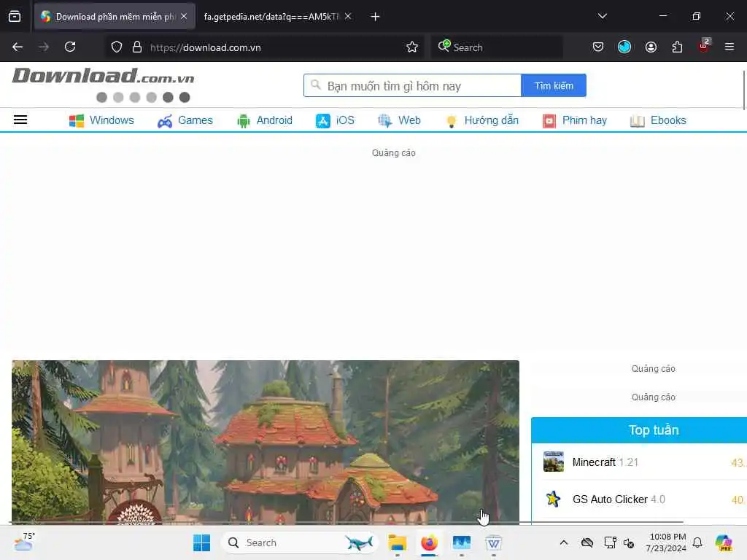This screenshot has height=560, width=747.
Task: Click the GS Auto Clicker 4.0 link
Action: [619, 499]
